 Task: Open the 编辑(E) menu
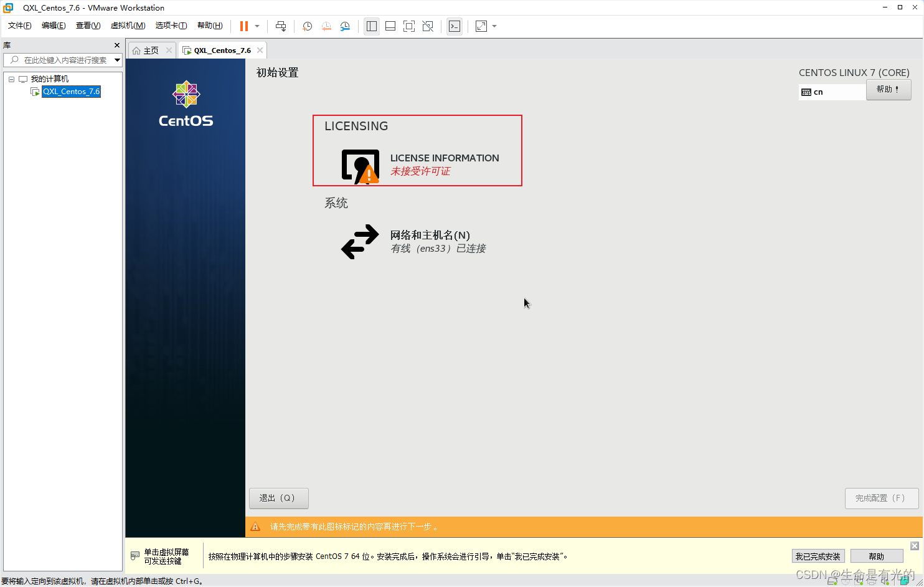click(54, 26)
